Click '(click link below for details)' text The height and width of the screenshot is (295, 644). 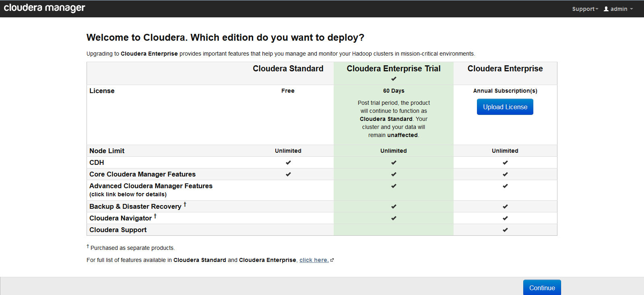click(x=128, y=194)
